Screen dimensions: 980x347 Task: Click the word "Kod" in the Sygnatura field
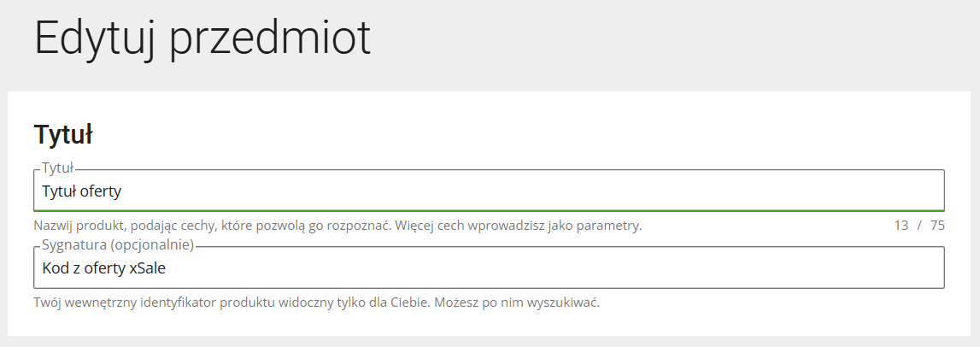point(56,268)
